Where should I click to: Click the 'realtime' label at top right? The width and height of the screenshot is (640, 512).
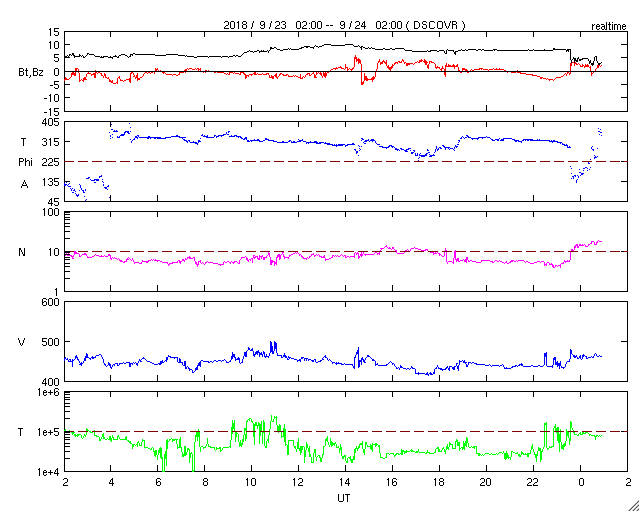pos(609,27)
